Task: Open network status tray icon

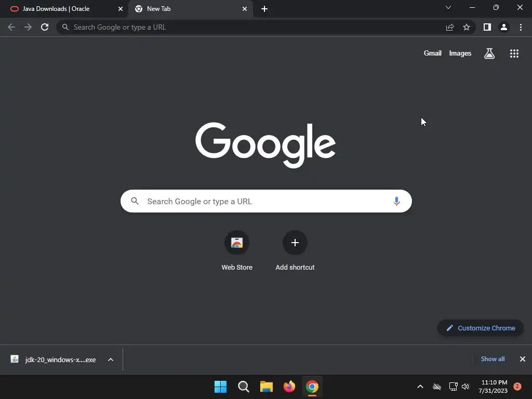Action: point(453,387)
